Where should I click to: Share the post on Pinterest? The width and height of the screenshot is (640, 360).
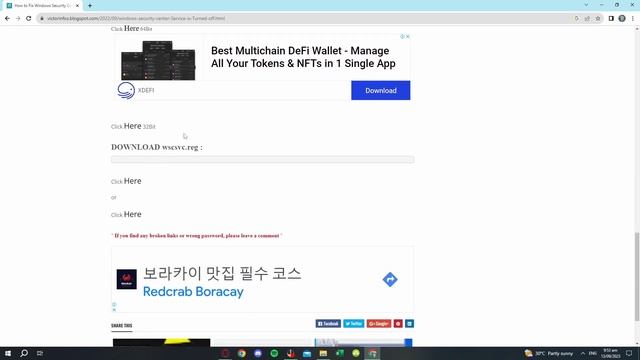[398, 324]
